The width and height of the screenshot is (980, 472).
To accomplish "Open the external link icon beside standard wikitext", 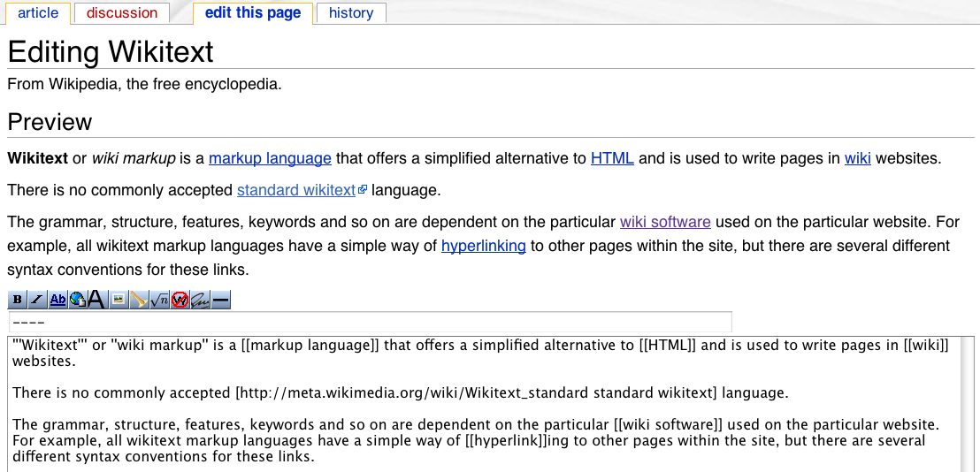I will pos(363,190).
